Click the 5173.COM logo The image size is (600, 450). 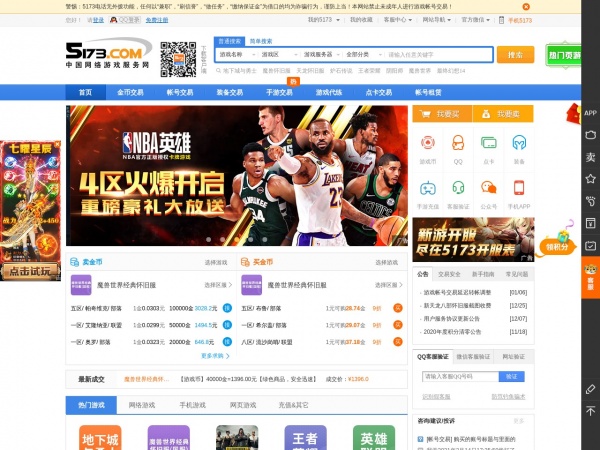tap(109, 53)
